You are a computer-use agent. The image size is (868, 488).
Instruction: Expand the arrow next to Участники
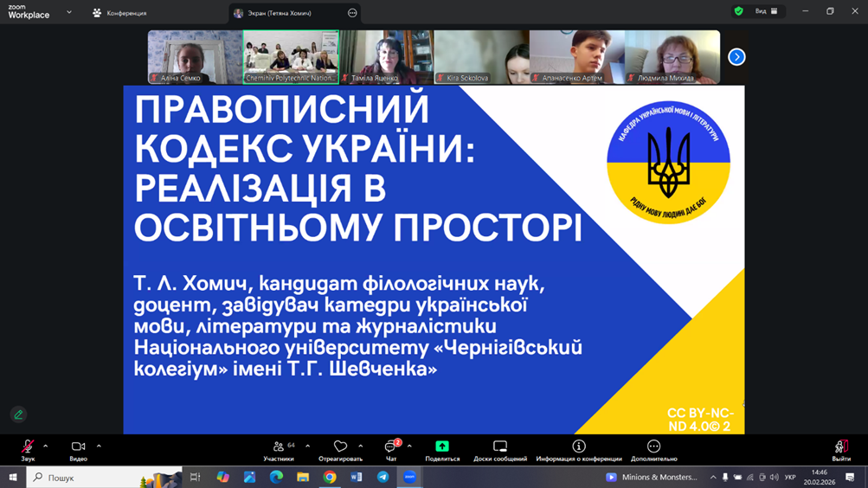pos(307,446)
